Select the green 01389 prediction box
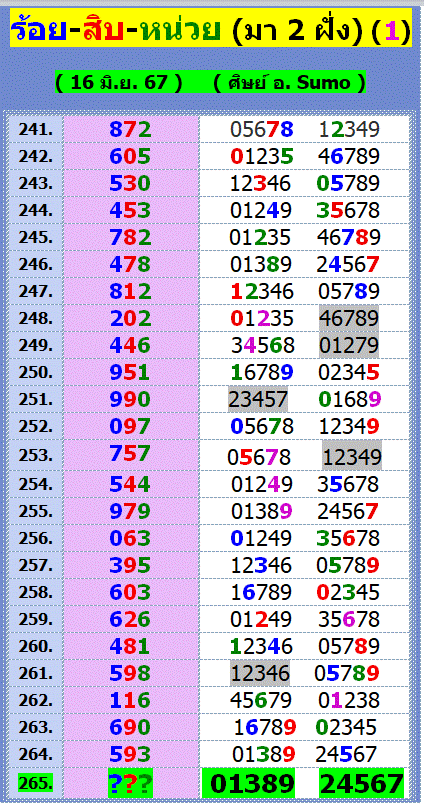Viewport: 424px width, 804px height. [253, 784]
